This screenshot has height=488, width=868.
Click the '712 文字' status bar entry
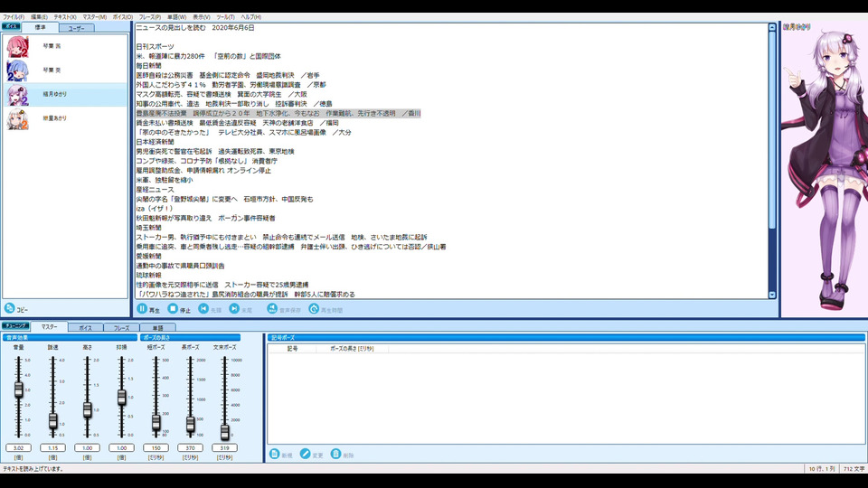(853, 469)
